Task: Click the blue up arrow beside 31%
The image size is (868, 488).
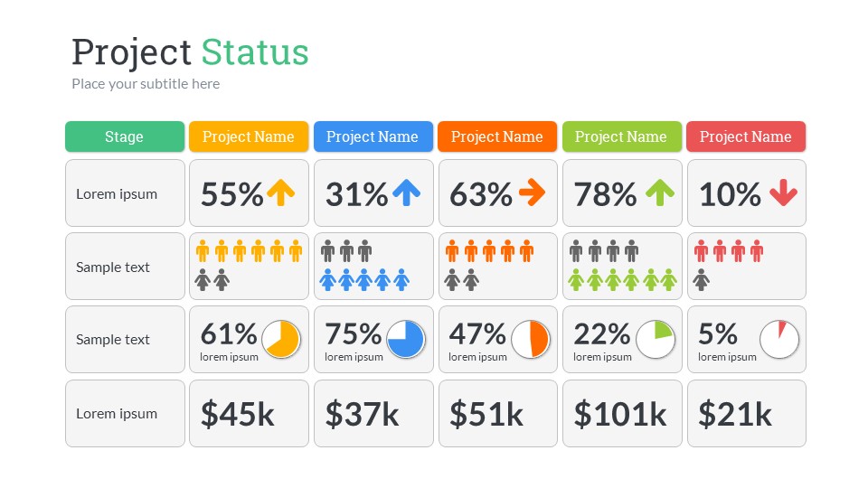Action: click(x=406, y=192)
